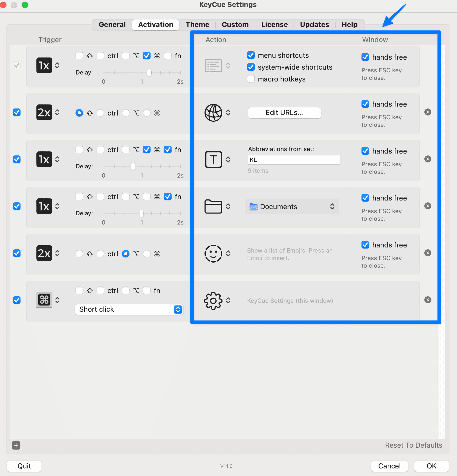The image size is (457, 476).
Task: Click the 1x trigger icon in abbreviations row
Action: pos(44,159)
